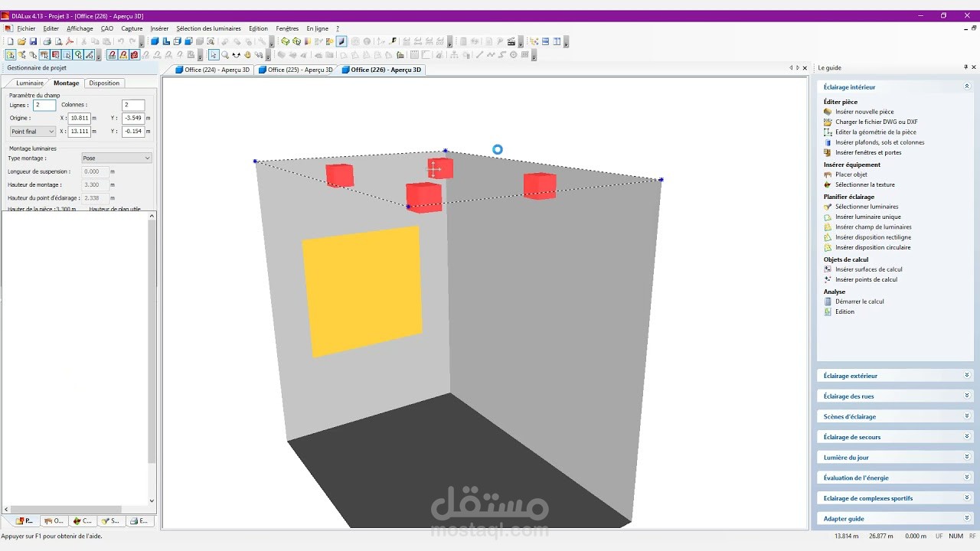The image size is (980, 551).
Task: Open the Fichier menu
Action: (26, 28)
